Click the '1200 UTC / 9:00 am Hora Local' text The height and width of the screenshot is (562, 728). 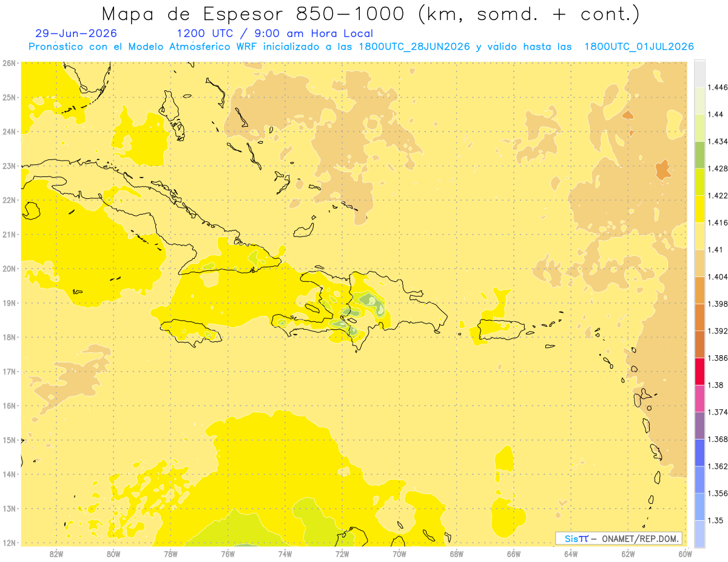[x=275, y=33]
